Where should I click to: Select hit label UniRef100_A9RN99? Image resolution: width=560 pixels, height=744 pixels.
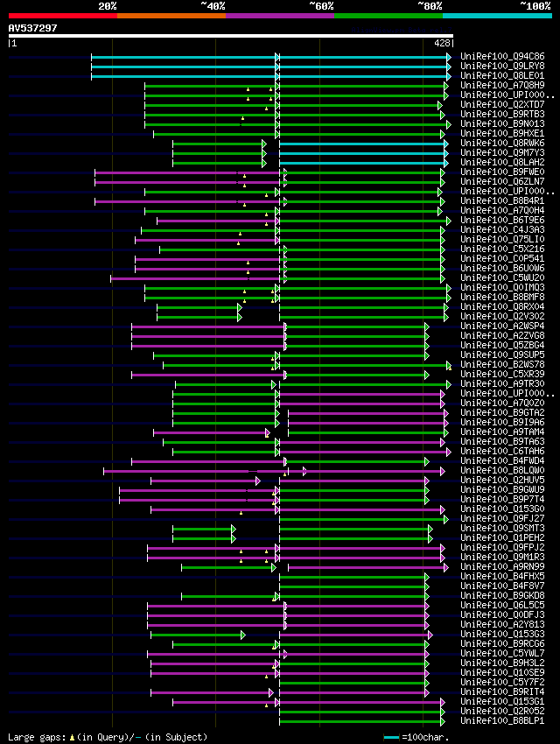[x=502, y=567]
